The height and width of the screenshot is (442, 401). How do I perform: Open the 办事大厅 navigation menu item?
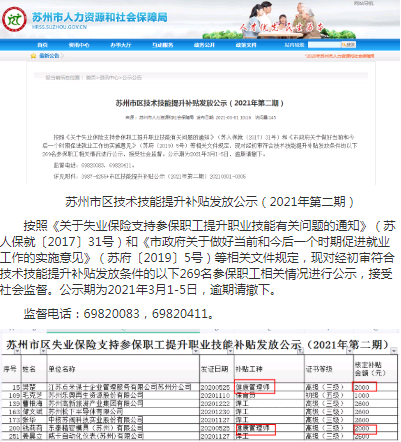point(121,45)
